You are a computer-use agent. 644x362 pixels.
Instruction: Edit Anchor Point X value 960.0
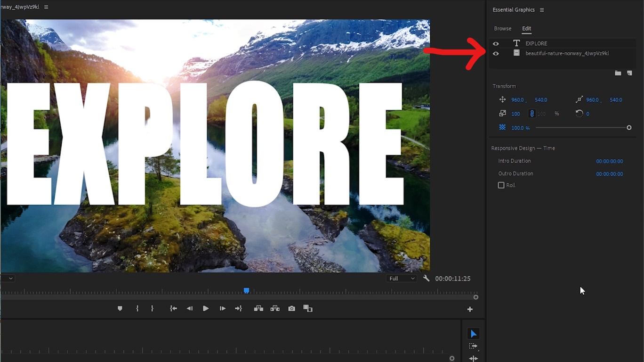click(592, 100)
